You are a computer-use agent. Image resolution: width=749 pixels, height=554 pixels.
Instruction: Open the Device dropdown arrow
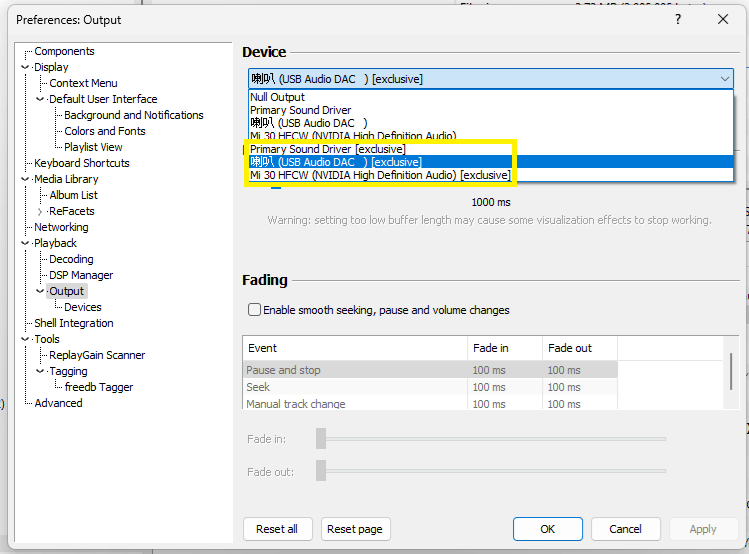(724, 79)
